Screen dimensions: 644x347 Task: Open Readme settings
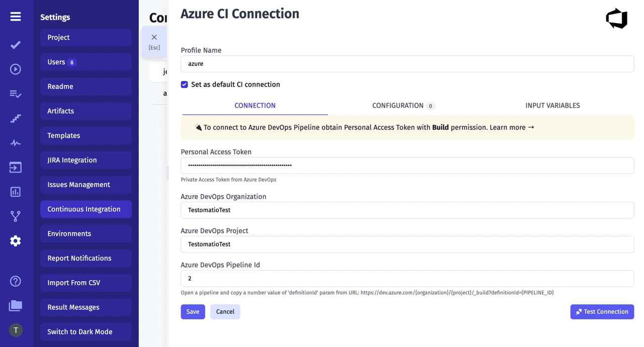(86, 86)
